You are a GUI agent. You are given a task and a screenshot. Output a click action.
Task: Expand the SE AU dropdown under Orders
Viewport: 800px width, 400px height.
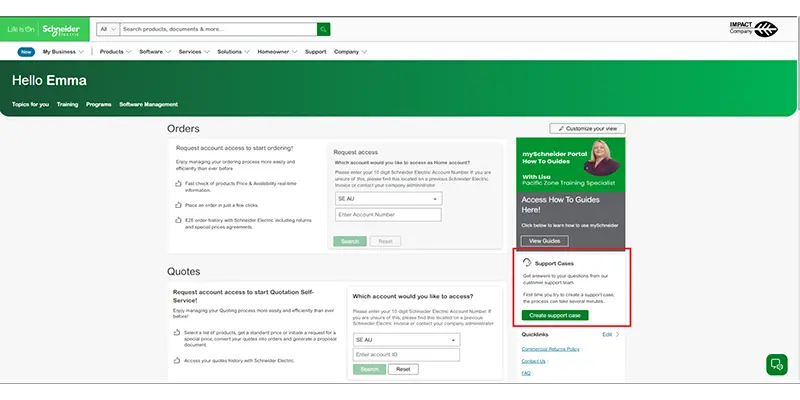click(x=388, y=198)
